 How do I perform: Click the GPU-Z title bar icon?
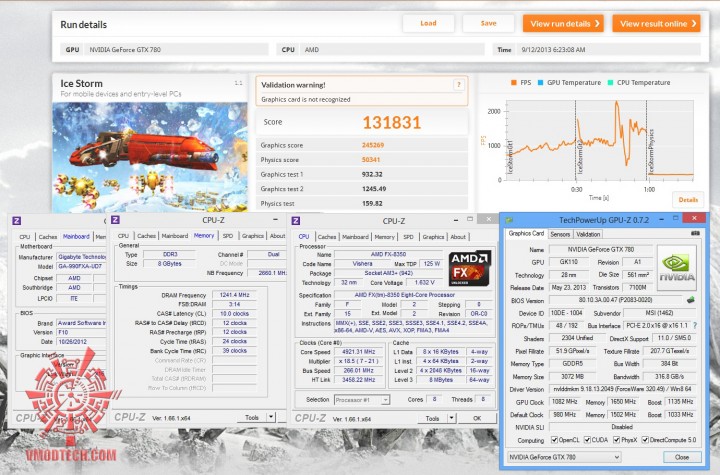point(509,220)
